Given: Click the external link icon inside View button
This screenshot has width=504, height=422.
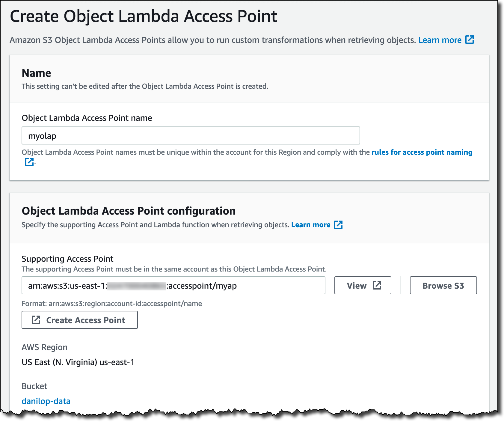Looking at the screenshot, I should [377, 285].
